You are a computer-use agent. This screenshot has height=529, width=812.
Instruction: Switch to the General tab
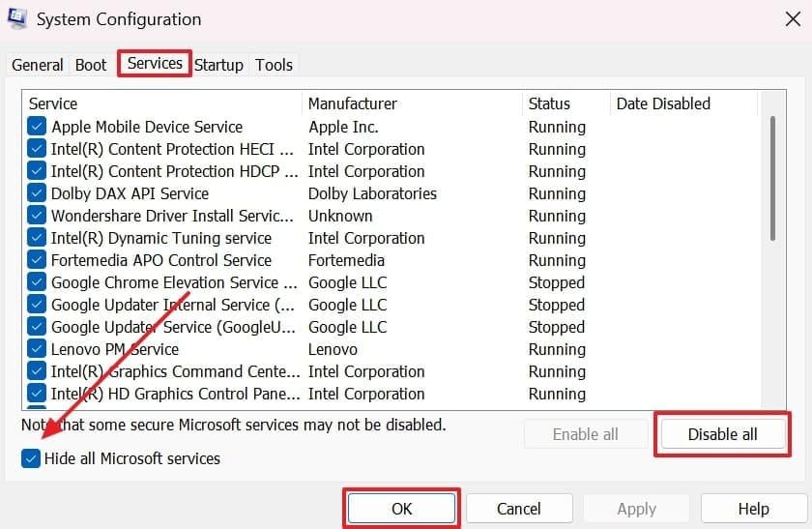coord(38,65)
